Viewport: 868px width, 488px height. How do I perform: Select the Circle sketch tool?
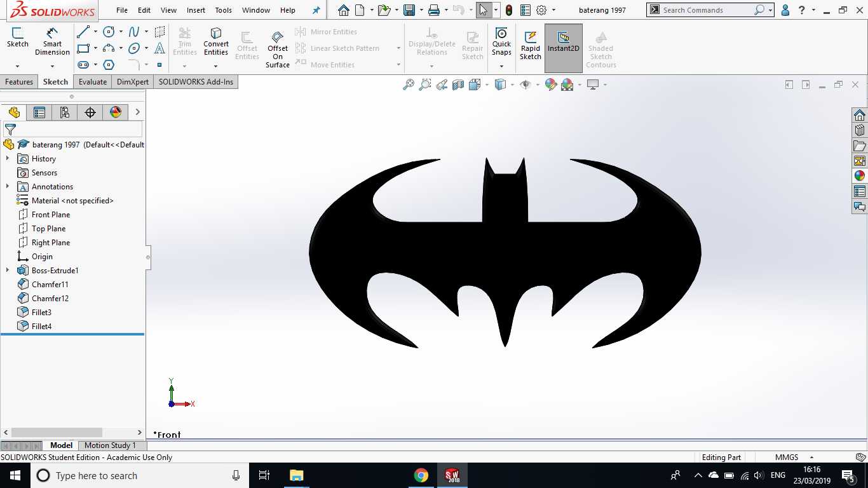109,32
